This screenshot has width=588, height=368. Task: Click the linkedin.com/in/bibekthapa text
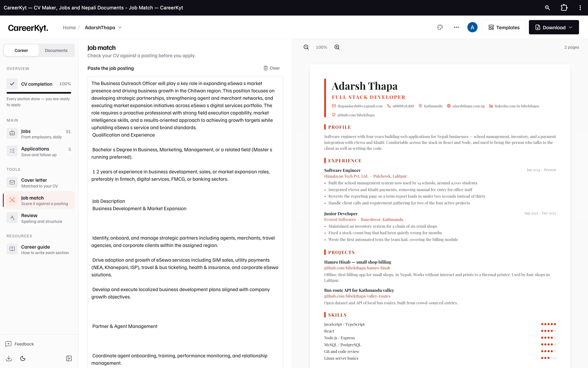pyautogui.click(x=517, y=106)
